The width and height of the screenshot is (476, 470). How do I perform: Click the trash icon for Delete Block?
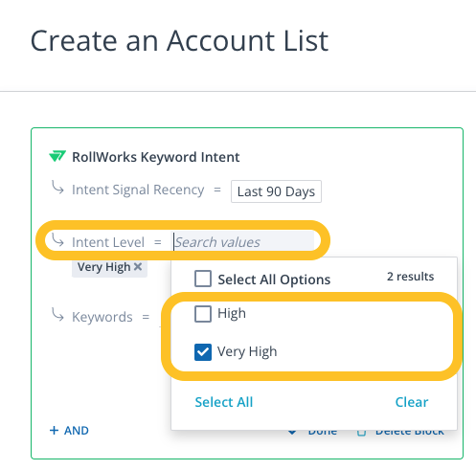click(361, 432)
